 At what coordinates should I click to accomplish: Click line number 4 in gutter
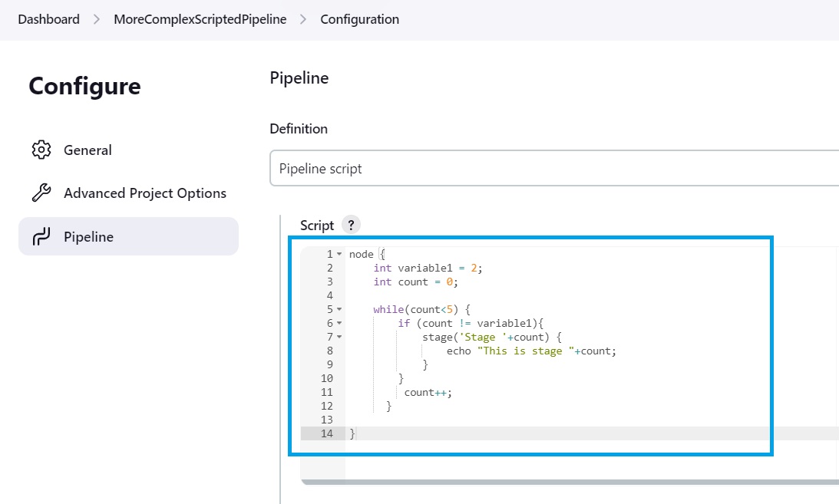pyautogui.click(x=330, y=295)
